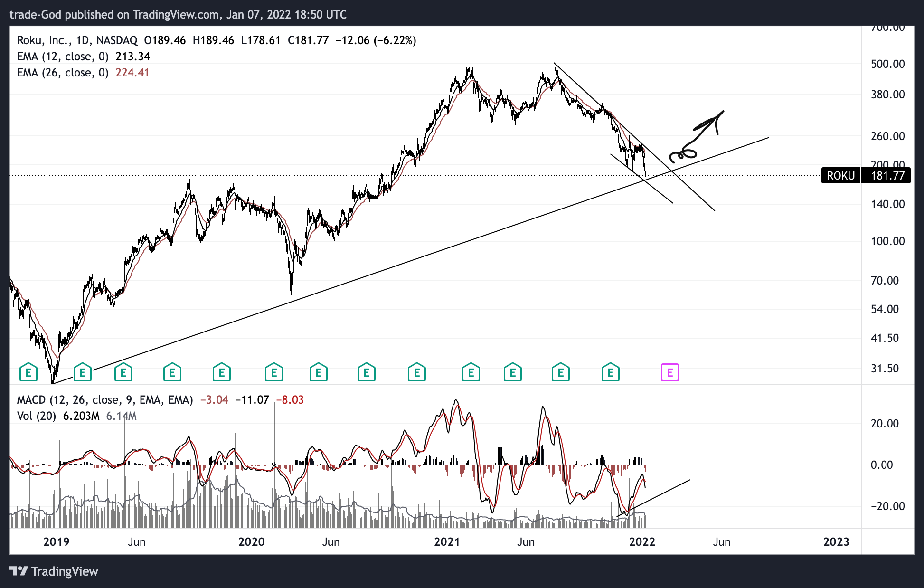Image resolution: width=924 pixels, height=588 pixels.
Task: Click the 41.50 price axis label
Action: click(885, 338)
